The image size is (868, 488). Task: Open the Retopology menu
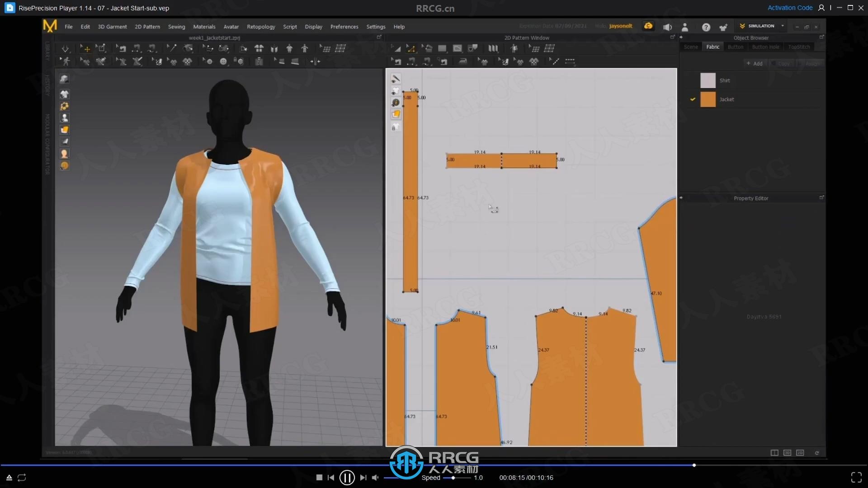click(x=261, y=27)
